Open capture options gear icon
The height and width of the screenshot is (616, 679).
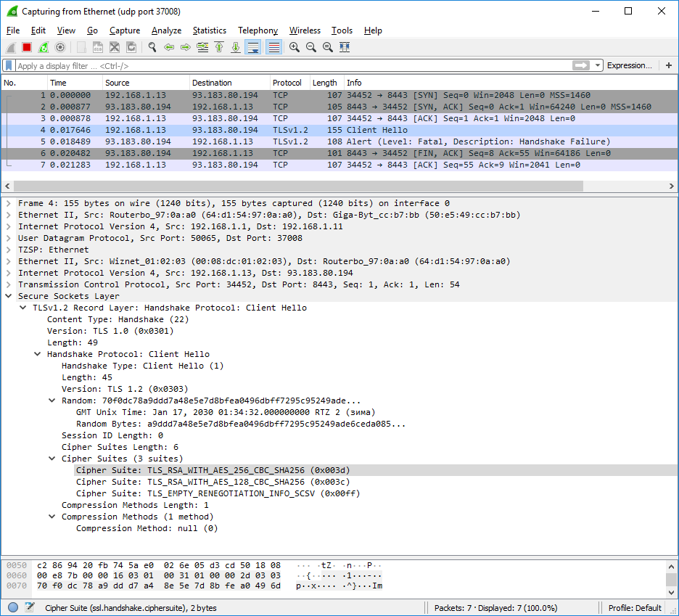[x=60, y=47]
